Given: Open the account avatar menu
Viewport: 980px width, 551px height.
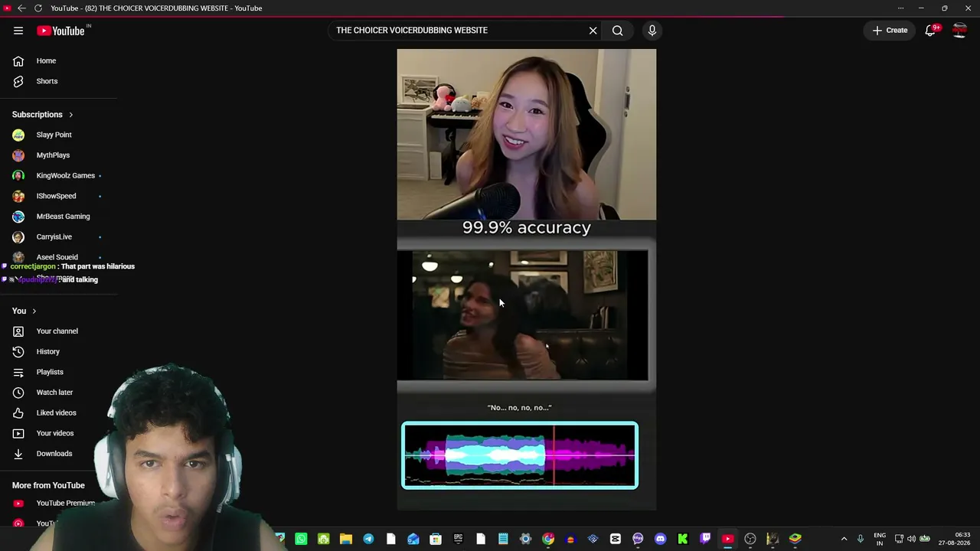Looking at the screenshot, I should pos(959,31).
